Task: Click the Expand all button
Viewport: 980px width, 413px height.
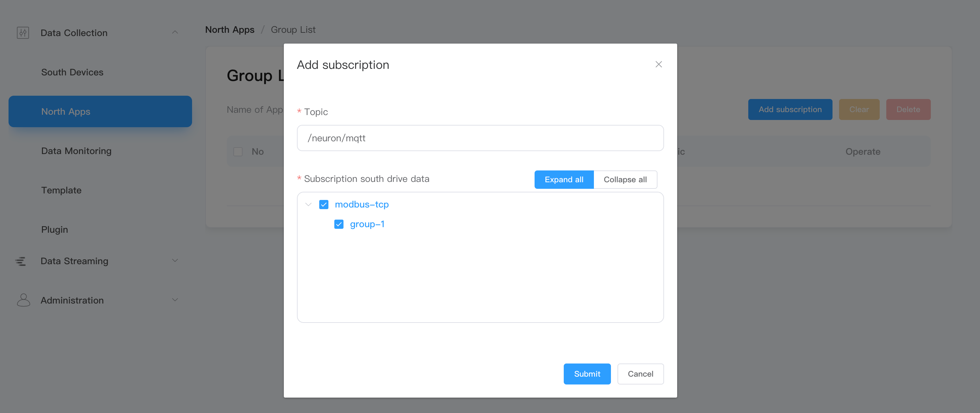Action: (563, 180)
